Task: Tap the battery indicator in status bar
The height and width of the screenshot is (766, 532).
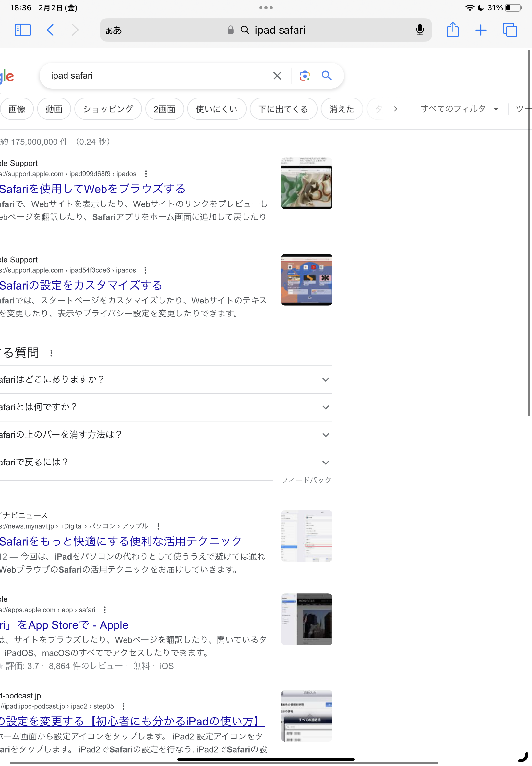Action: [x=514, y=8]
